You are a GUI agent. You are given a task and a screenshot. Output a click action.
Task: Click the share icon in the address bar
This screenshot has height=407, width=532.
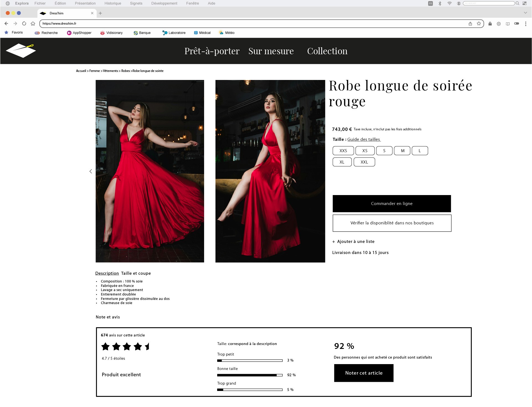470,24
